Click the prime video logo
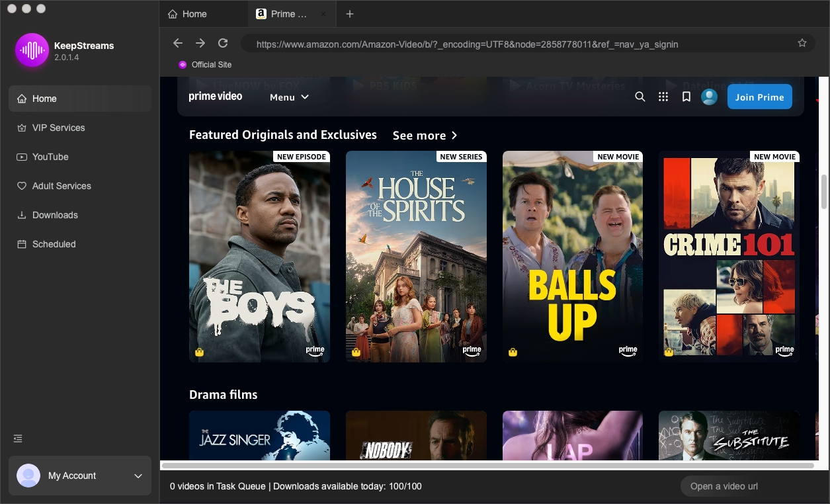830x504 pixels. click(216, 97)
